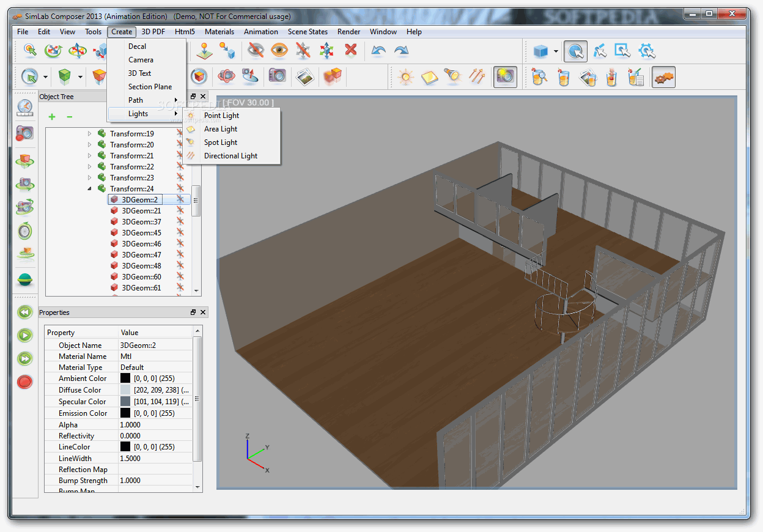The image size is (763, 532).
Task: Click the green minus button in Object Tree
Action: 69,117
